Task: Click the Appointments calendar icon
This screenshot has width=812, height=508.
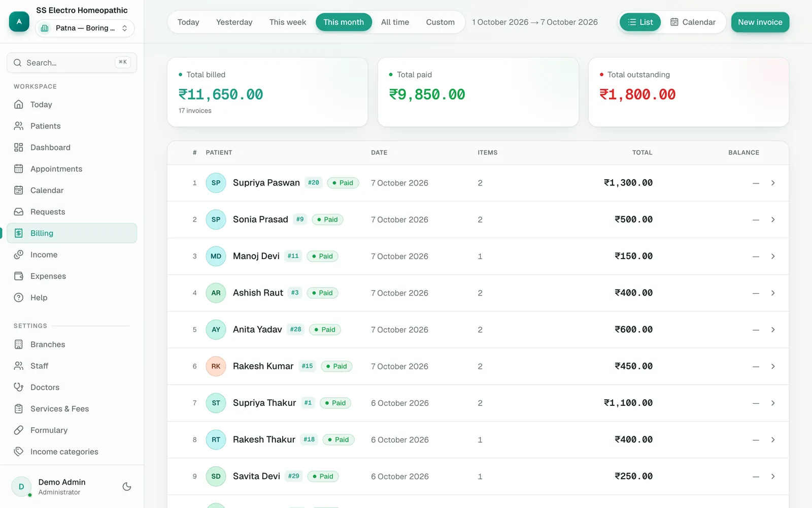Action: 19,169
